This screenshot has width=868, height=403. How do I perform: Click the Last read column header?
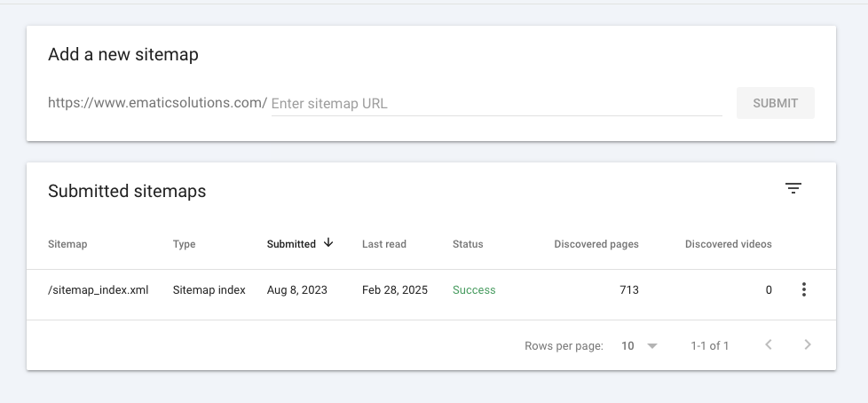click(385, 244)
